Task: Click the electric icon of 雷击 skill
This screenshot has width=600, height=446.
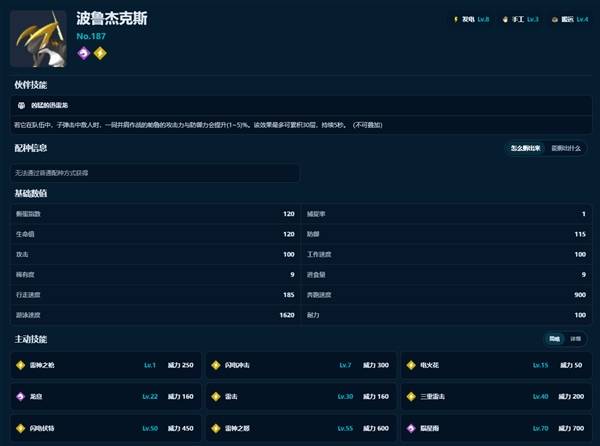Action: (216, 397)
